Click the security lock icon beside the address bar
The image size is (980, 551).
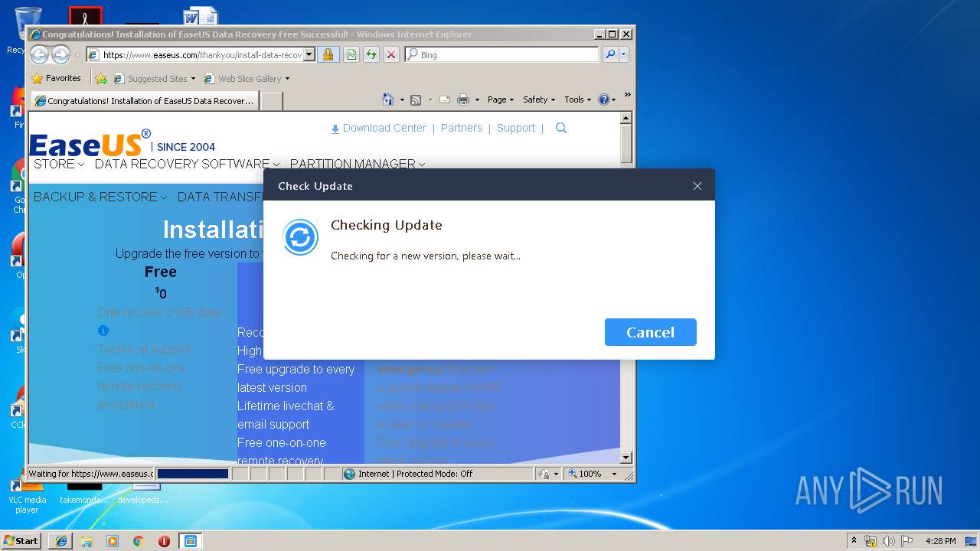(x=328, y=54)
